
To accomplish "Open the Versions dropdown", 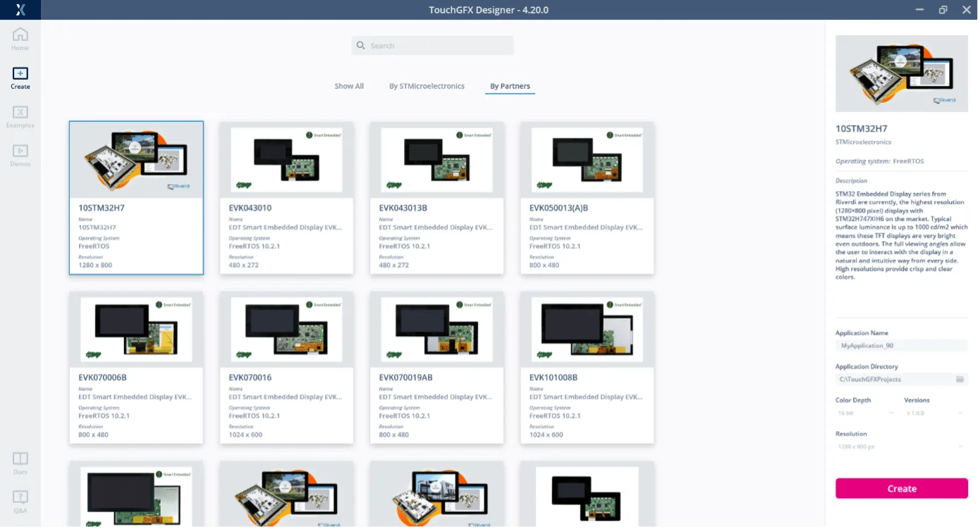I will pyautogui.click(x=936, y=413).
